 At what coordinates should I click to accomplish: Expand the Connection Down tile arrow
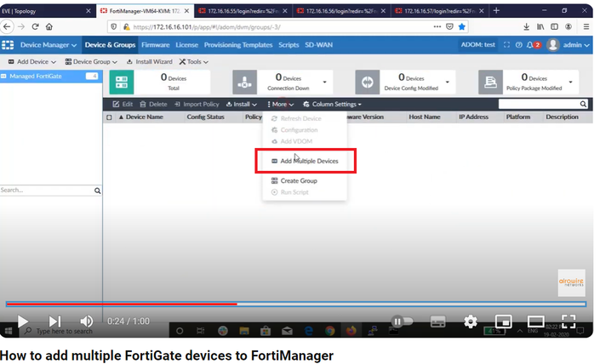click(324, 82)
